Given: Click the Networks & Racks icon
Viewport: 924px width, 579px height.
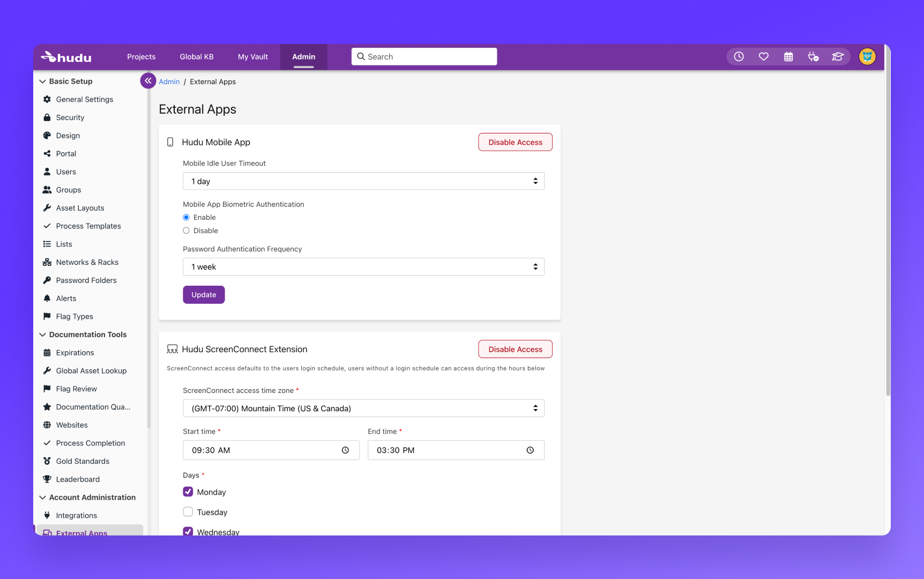Looking at the screenshot, I should tap(47, 262).
